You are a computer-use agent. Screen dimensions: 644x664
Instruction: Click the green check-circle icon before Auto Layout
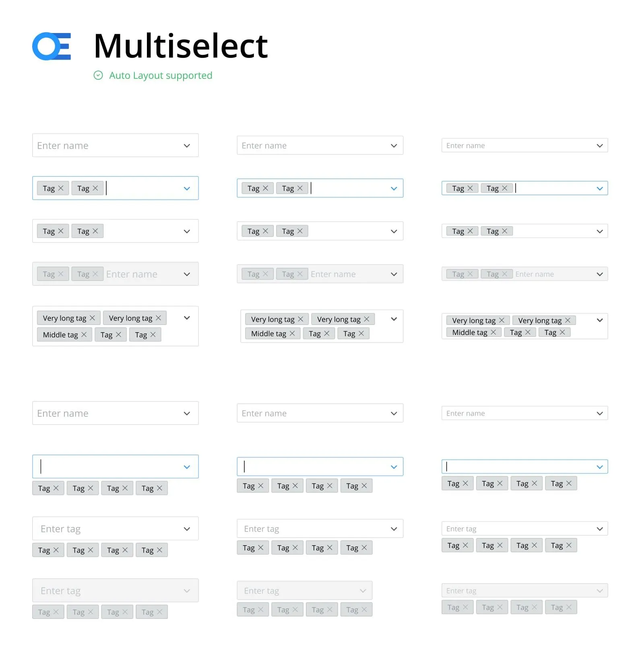(x=98, y=75)
